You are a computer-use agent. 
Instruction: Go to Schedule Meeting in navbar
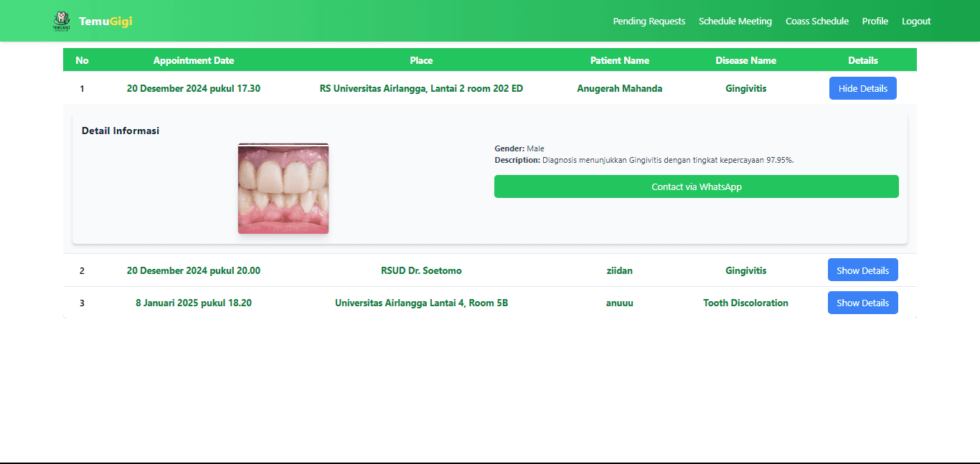coord(735,22)
